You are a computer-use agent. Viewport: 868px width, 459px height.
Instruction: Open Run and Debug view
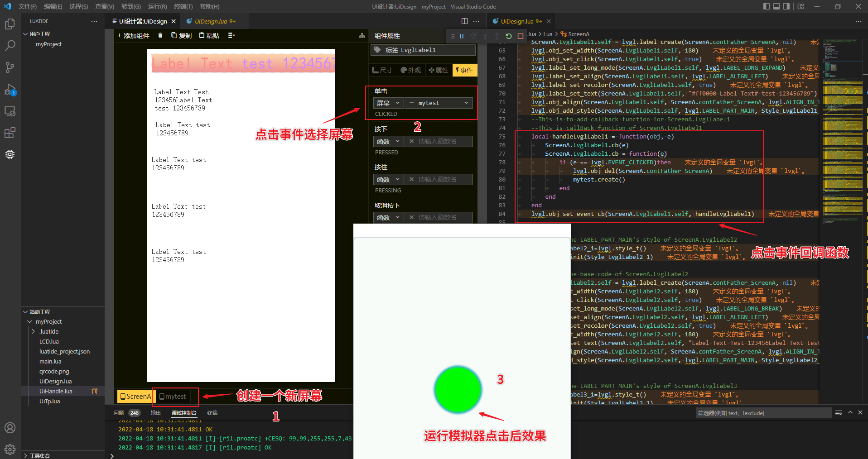(10, 90)
